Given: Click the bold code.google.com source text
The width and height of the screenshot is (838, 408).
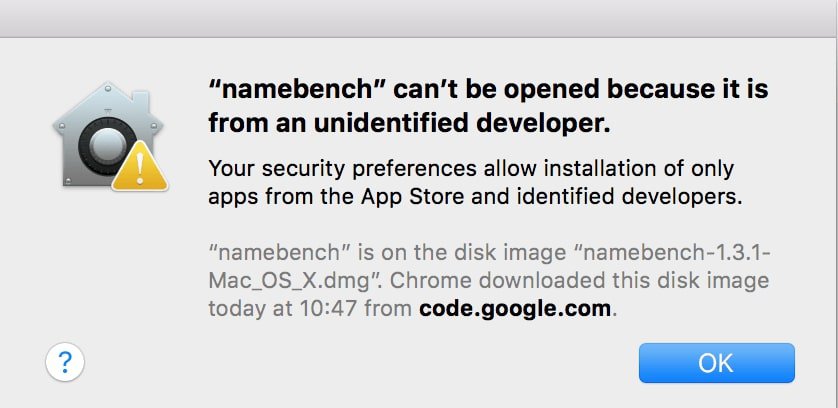Looking at the screenshot, I should click(515, 309).
